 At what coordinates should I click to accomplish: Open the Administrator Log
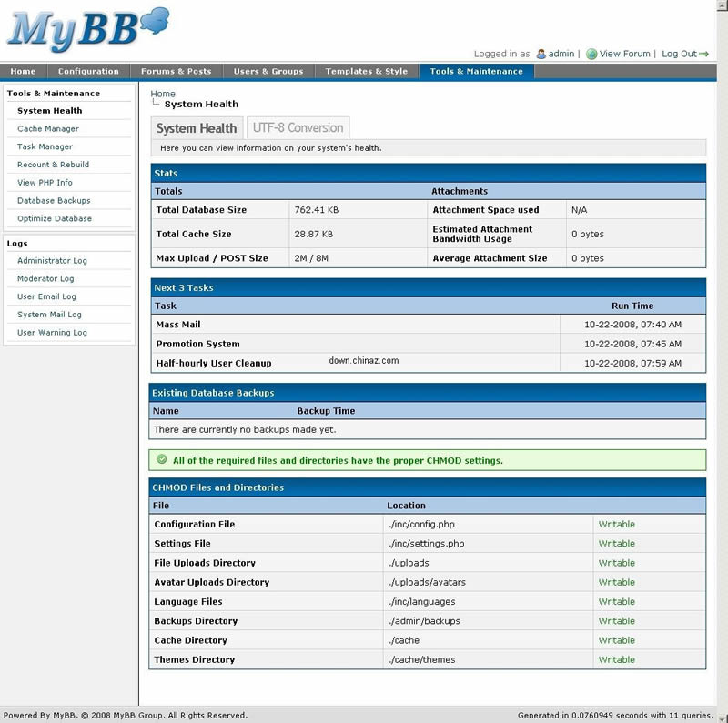[51, 261]
